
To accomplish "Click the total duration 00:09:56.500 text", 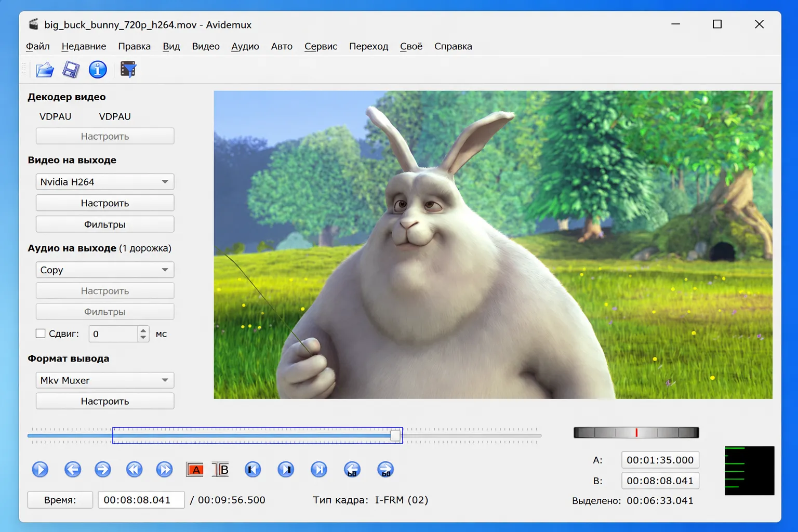I will (232, 500).
